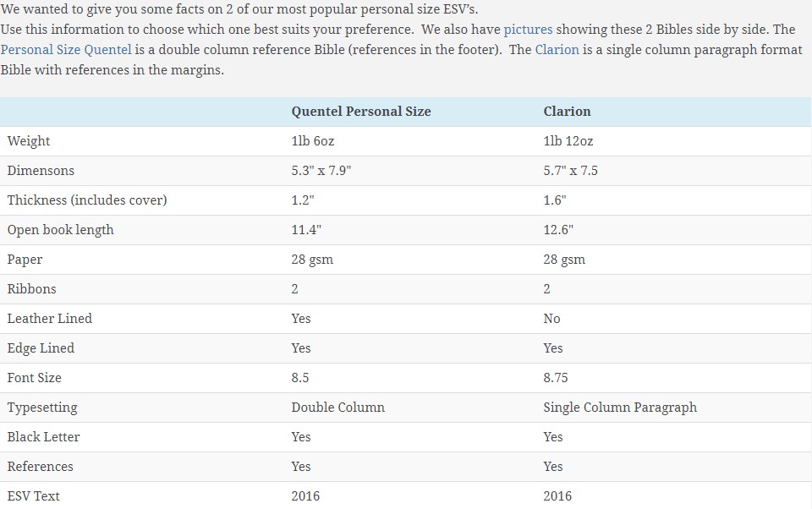
Task: Click the "Clarion" table column header
Action: [x=567, y=112]
